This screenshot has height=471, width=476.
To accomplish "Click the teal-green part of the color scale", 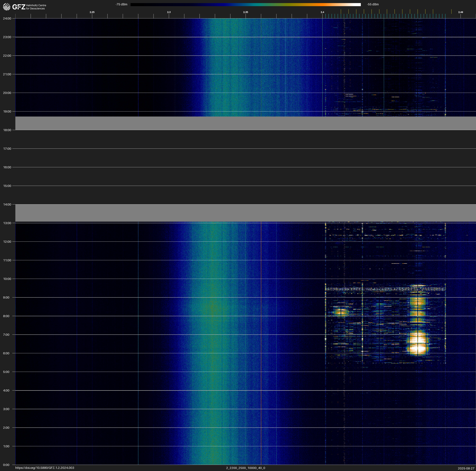I will tap(259, 4).
